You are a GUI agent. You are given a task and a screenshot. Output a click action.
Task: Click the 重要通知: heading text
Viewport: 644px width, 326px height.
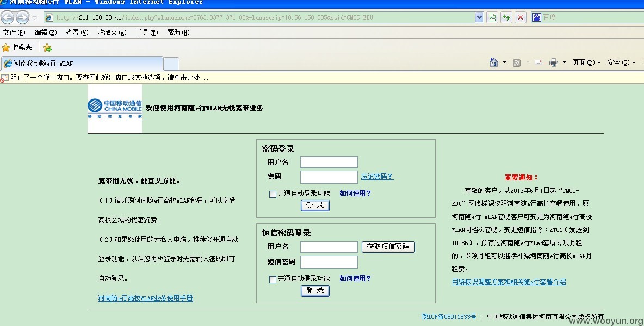(521, 178)
